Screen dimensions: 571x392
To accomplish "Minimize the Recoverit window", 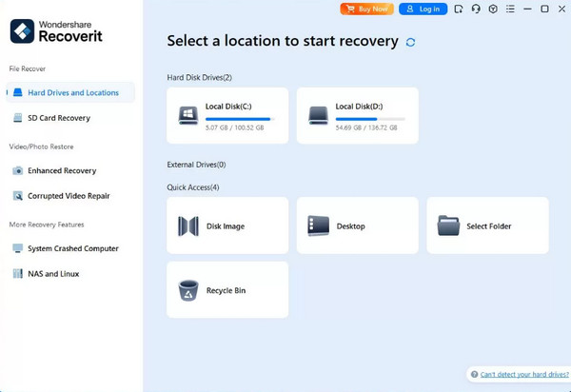I will [527, 9].
